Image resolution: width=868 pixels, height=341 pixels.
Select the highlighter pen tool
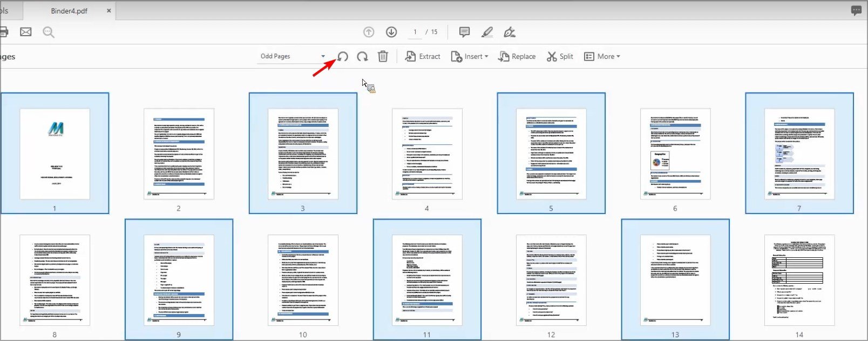(x=487, y=32)
